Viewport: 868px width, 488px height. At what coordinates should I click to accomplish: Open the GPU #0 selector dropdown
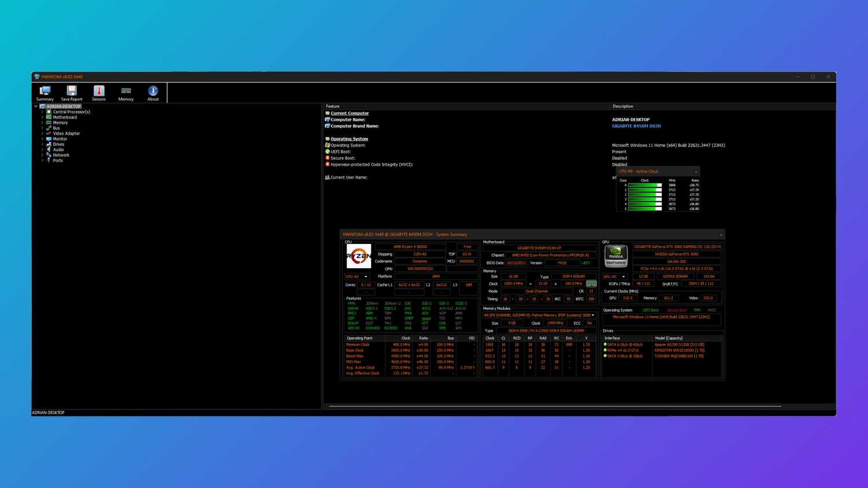coord(615,277)
